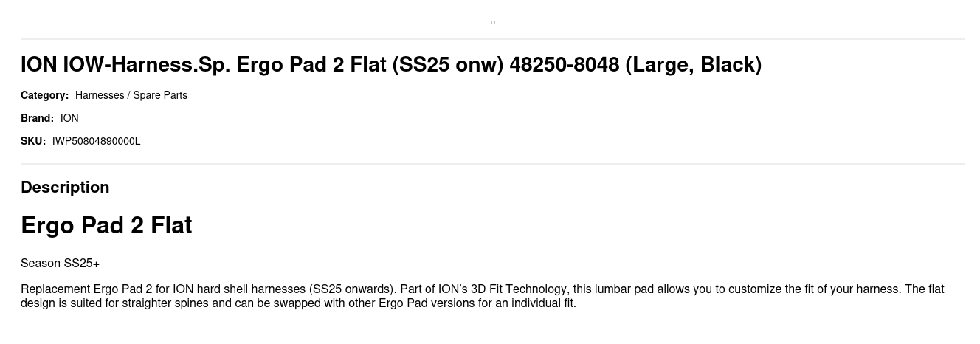Click the paragraph starting 'Replacement Ergo Pad 2'

click(x=483, y=296)
